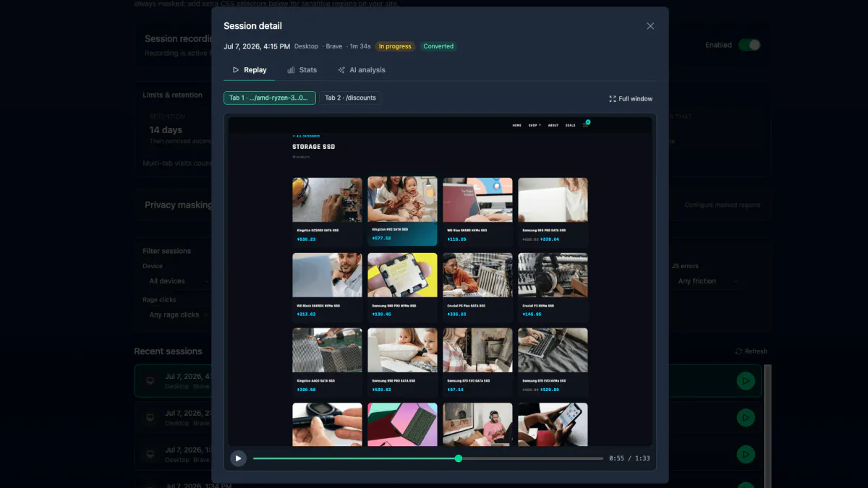This screenshot has height=488, width=868.
Task: Toggle the Enabled session recording switch
Action: tap(749, 45)
